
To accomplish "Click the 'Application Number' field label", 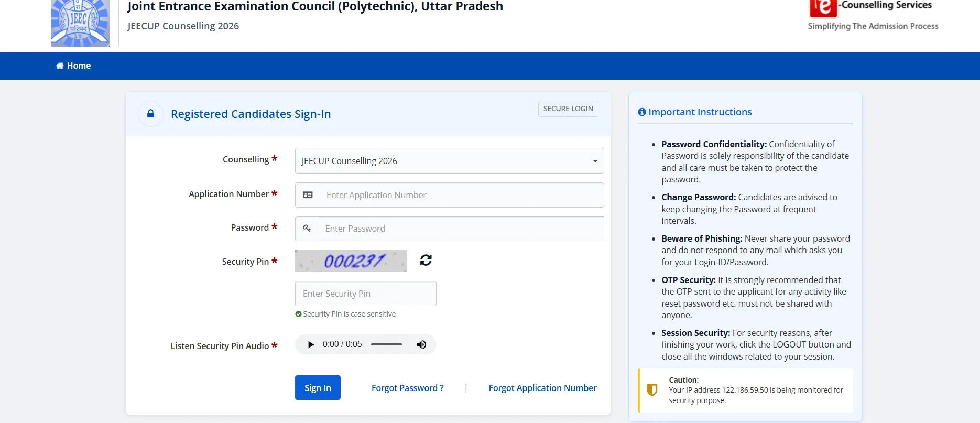I will pyautogui.click(x=228, y=194).
